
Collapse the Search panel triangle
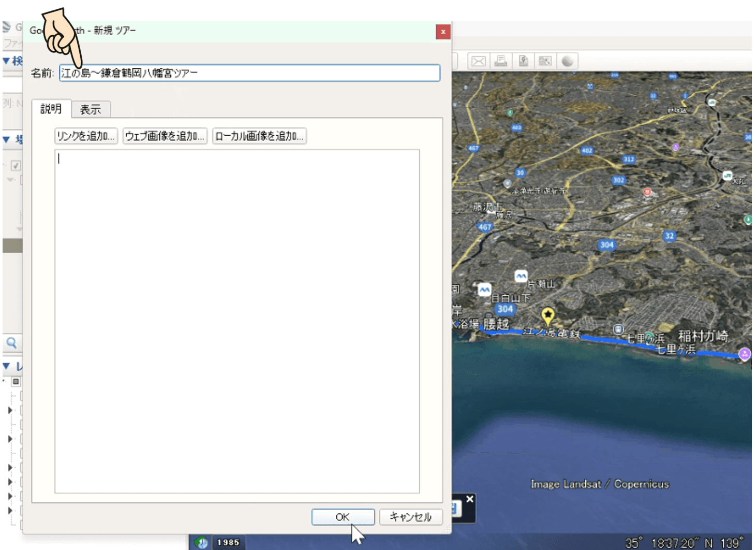coord(6,61)
